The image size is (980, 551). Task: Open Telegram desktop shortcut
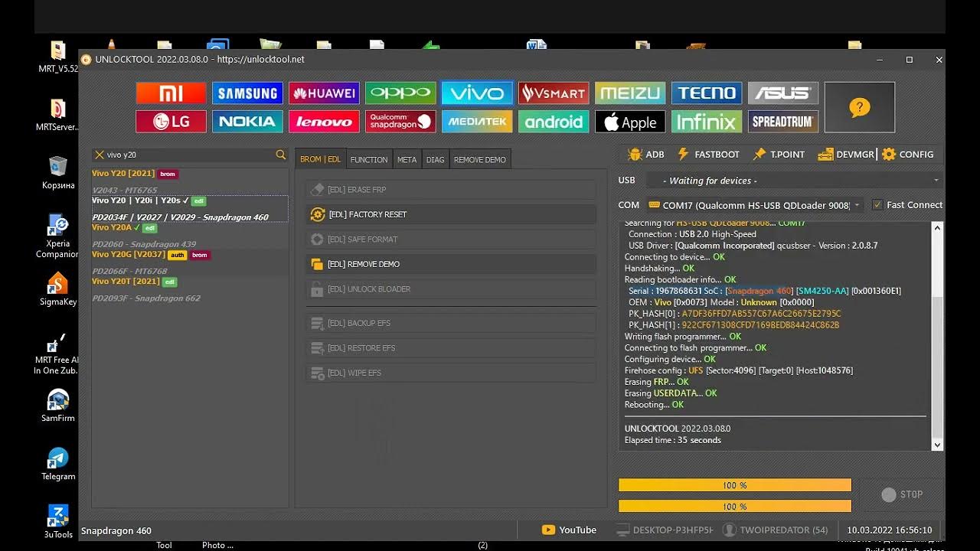point(58,465)
